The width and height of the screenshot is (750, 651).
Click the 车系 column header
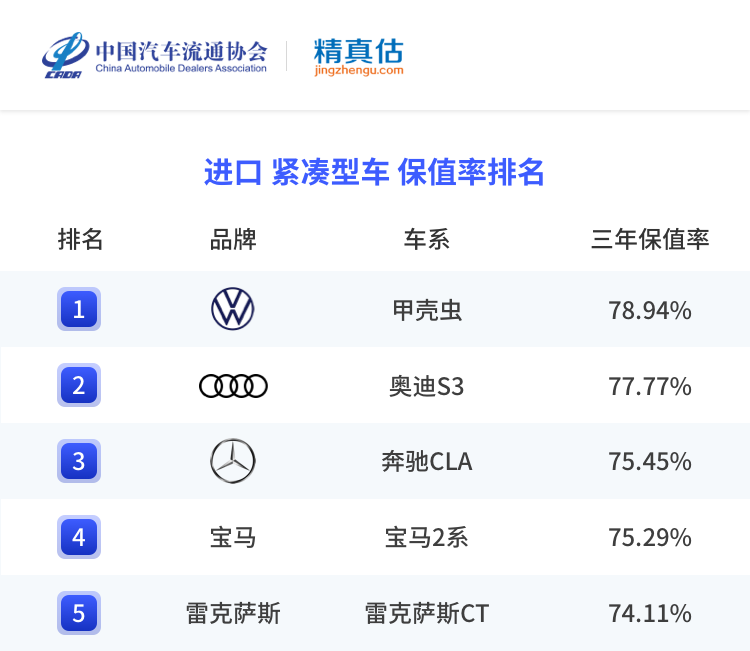427,240
